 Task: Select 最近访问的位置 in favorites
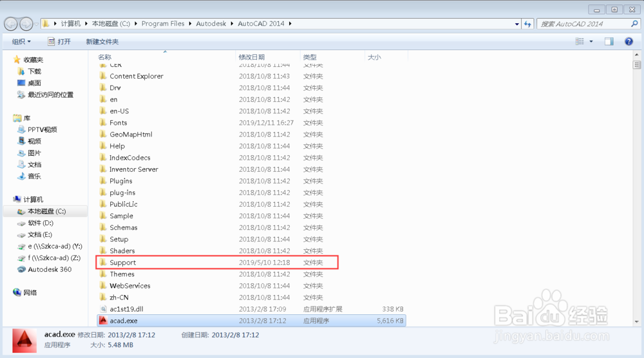(x=50, y=95)
